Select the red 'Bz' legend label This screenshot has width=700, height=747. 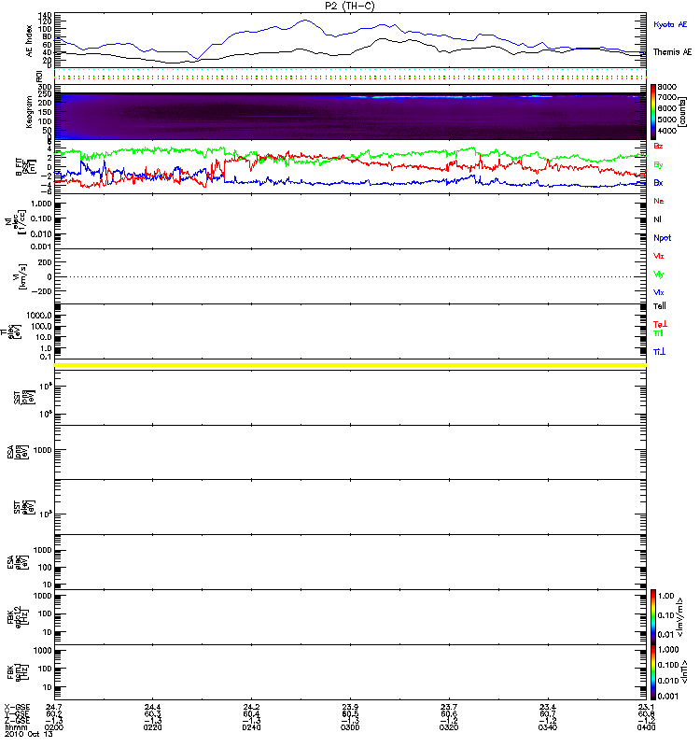(658, 147)
